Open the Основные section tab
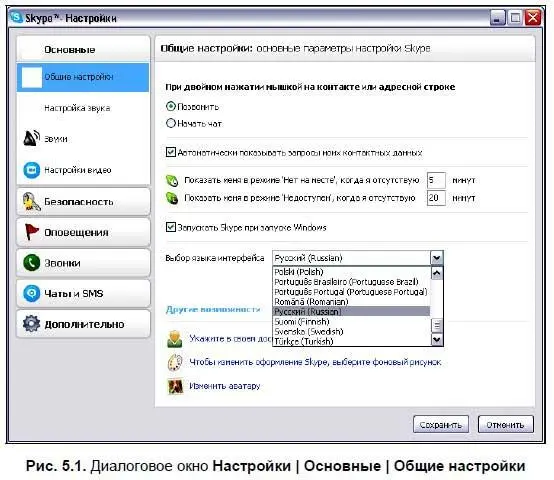The height and width of the screenshot is (480, 554). [x=83, y=49]
